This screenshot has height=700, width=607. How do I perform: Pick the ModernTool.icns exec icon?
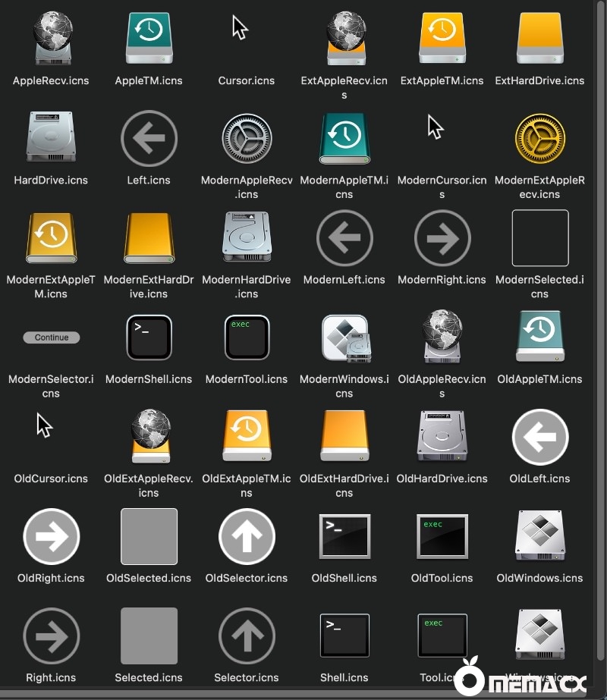click(247, 337)
